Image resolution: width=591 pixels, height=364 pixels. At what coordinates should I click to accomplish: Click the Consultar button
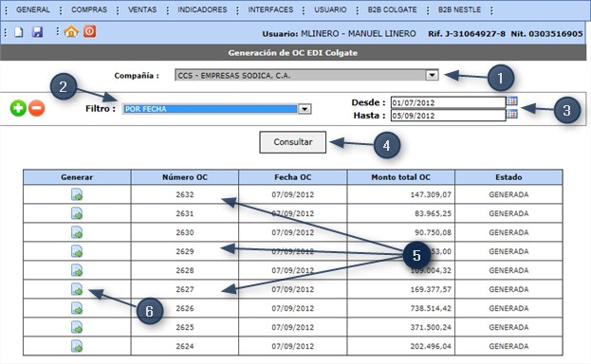[x=293, y=142]
